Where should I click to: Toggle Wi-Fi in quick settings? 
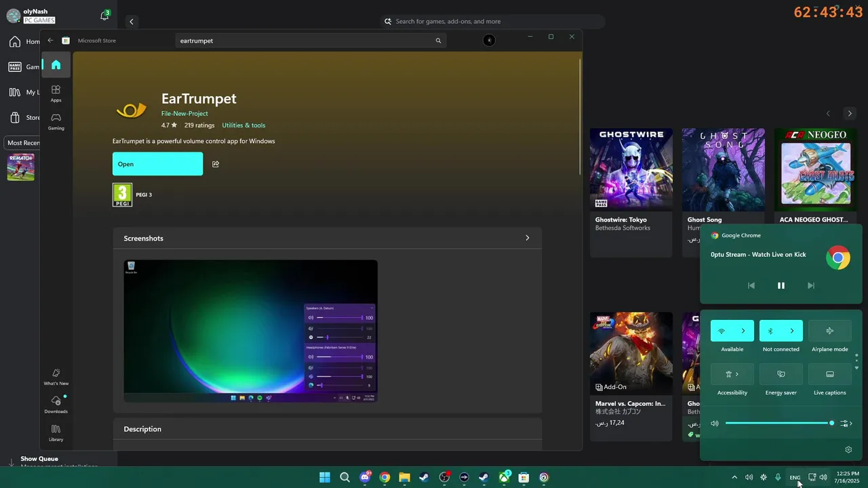coord(722,331)
